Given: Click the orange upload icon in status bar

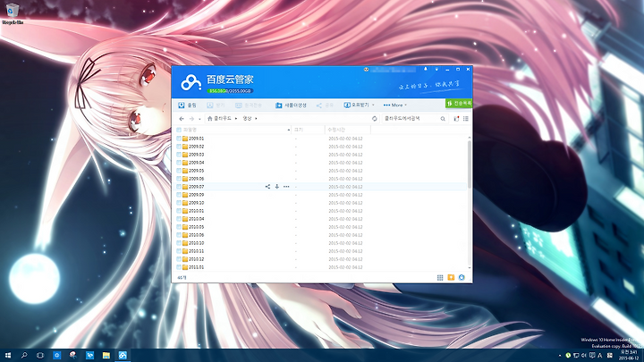Looking at the screenshot, I should 451,278.
